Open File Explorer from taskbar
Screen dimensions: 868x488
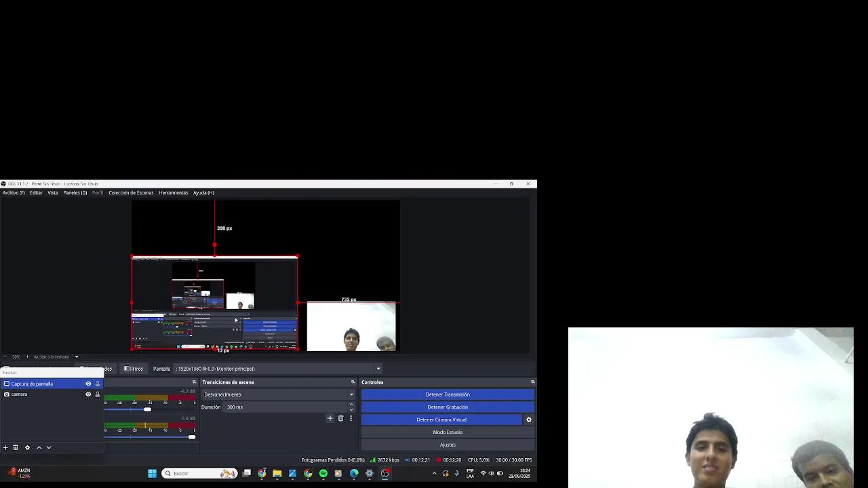pyautogui.click(x=277, y=473)
